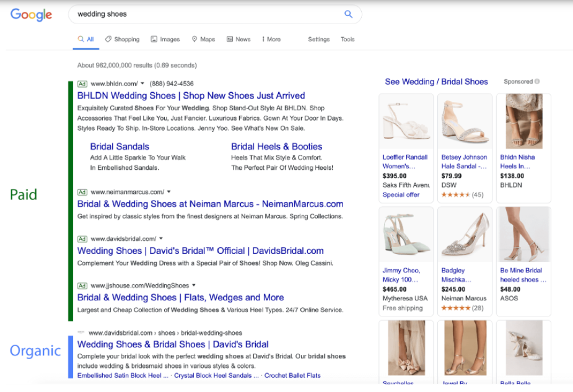Click the phone number (888) 942-4536
This screenshot has width=573, height=392.
(x=172, y=84)
